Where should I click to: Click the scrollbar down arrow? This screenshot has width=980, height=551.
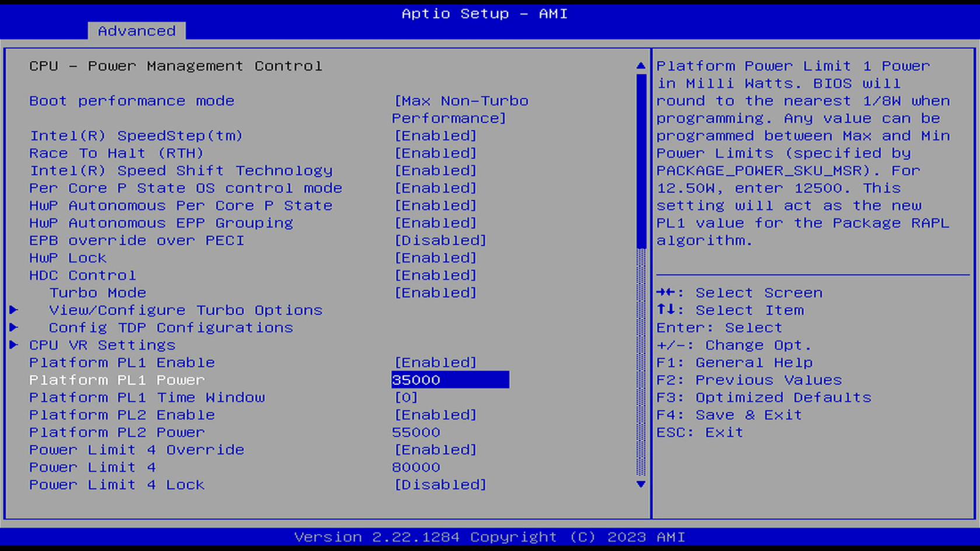pos(640,485)
